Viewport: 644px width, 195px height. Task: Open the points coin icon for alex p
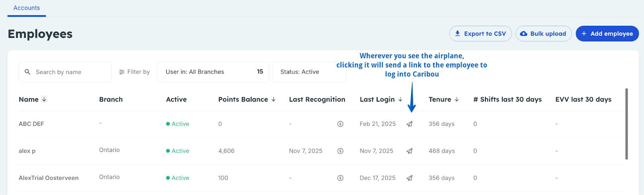(340, 151)
